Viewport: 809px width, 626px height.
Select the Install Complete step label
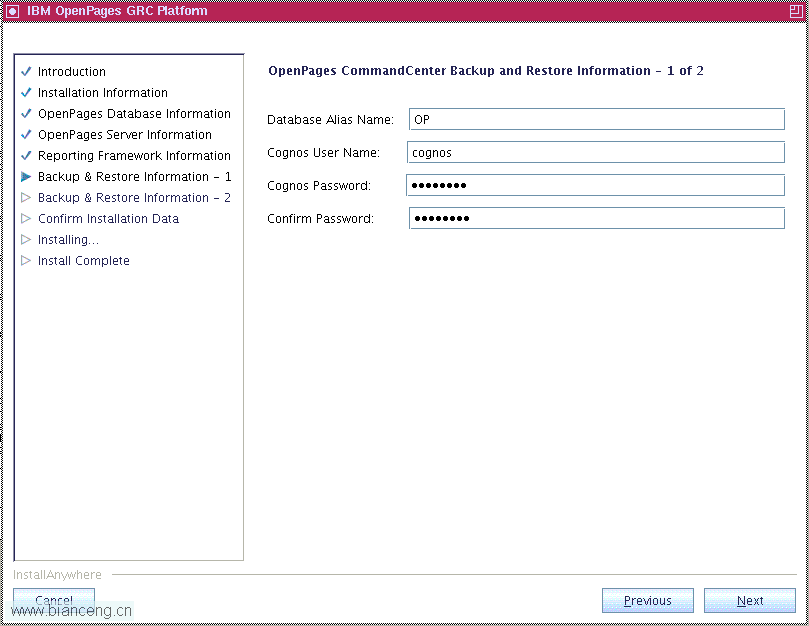click(x=84, y=261)
